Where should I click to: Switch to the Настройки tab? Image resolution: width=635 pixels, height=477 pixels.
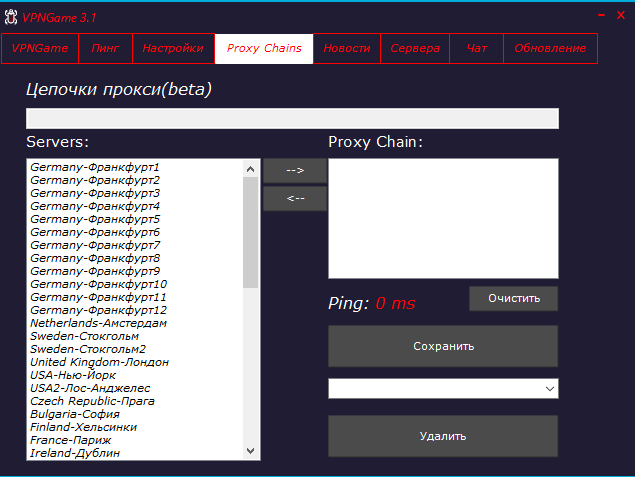coord(173,48)
